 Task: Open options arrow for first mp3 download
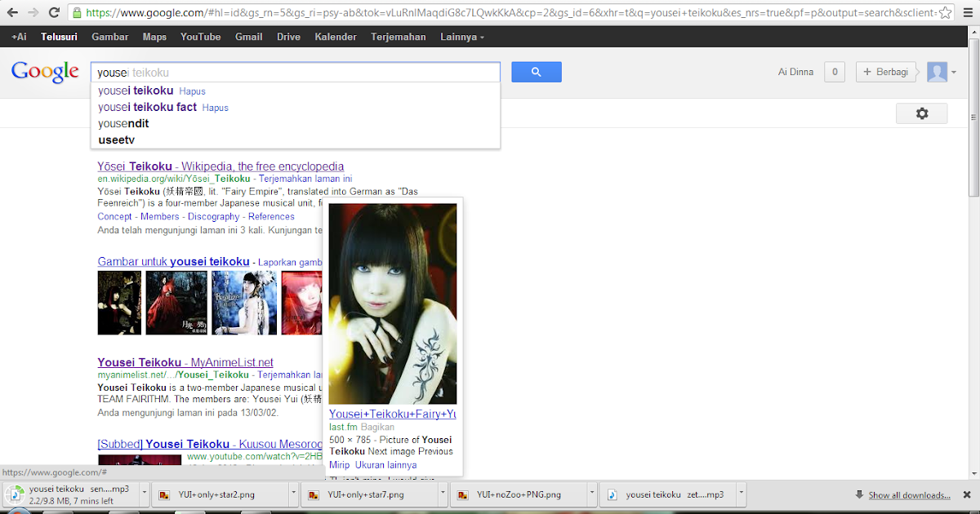(x=145, y=494)
